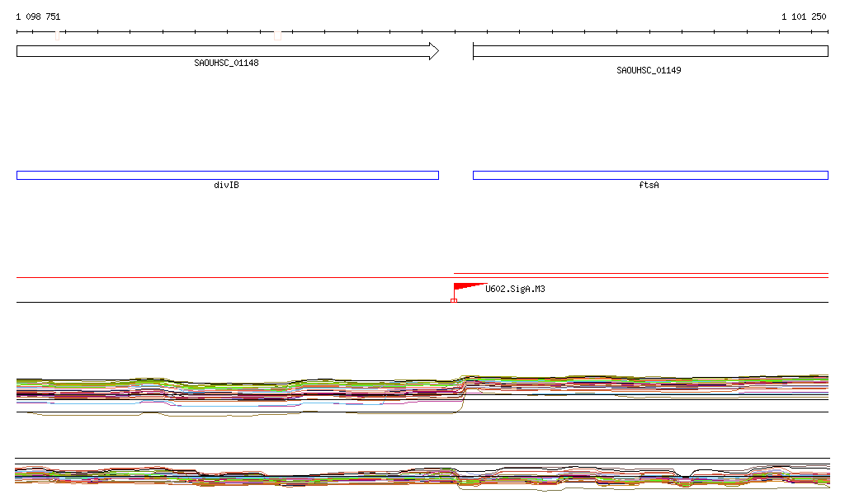Click the second pink marker on ruler
The width and height of the screenshot is (845, 504).
click(277, 36)
